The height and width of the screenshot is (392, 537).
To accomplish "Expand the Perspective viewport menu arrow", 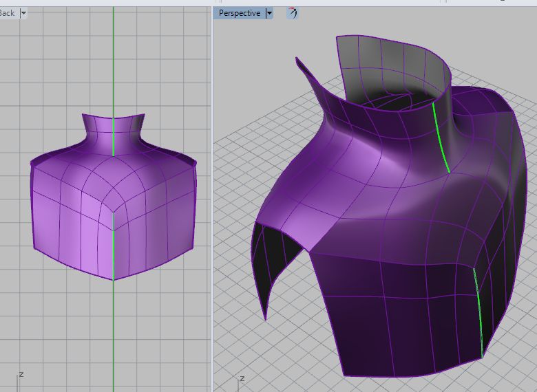I will click(269, 13).
